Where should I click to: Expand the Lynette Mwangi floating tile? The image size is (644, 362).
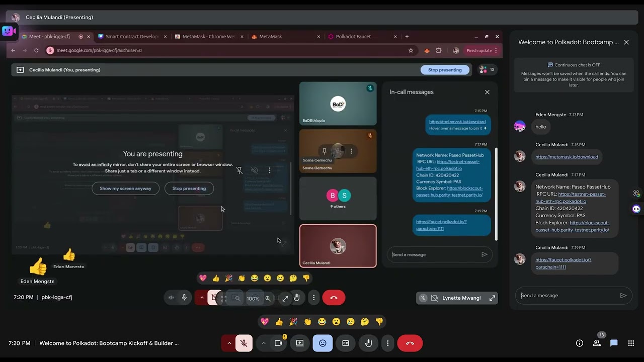(x=492, y=298)
